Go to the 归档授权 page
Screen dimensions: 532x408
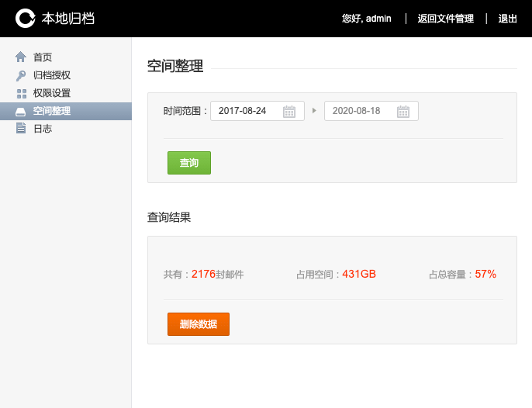52,75
